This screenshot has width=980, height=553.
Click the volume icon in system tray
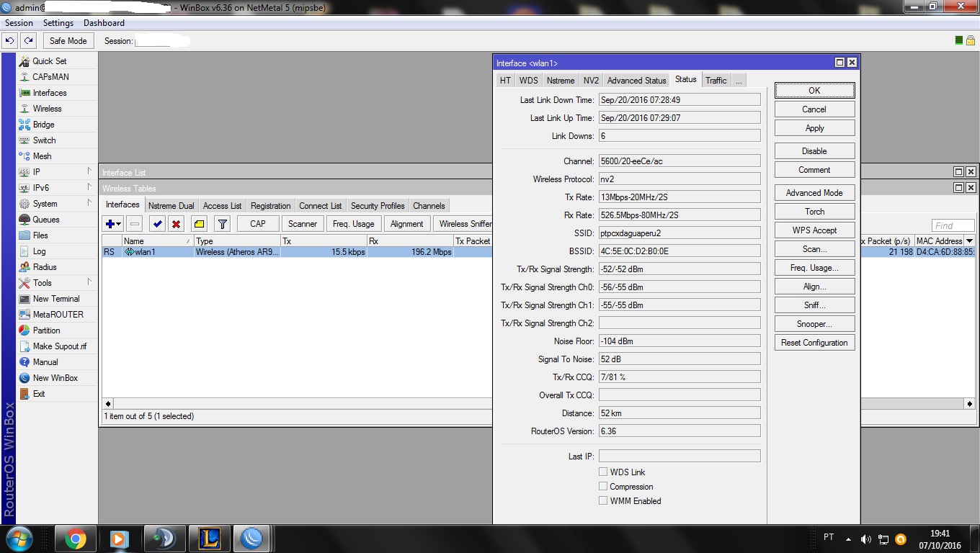[866, 539]
